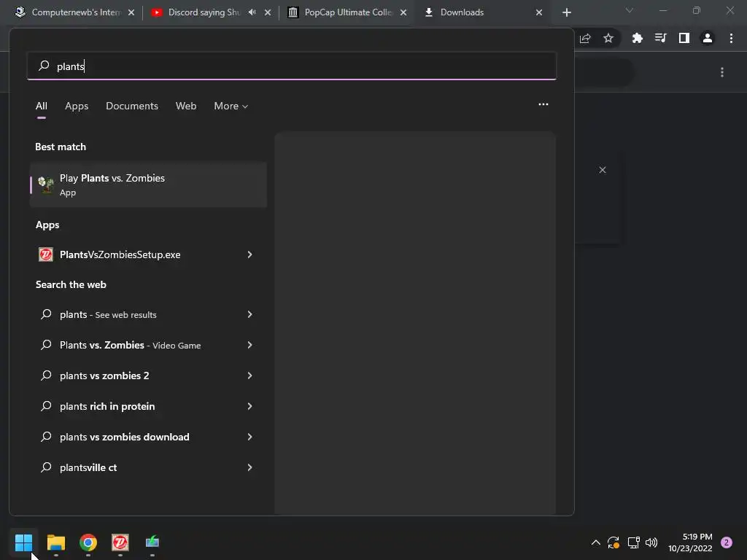Open the Chrome extensions puzzle icon

[x=637, y=38]
